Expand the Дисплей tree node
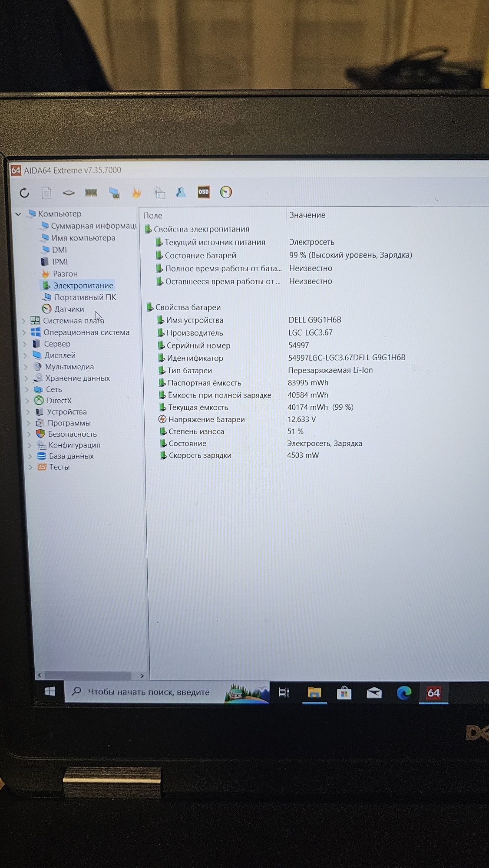This screenshot has width=489, height=868. pos(25,355)
